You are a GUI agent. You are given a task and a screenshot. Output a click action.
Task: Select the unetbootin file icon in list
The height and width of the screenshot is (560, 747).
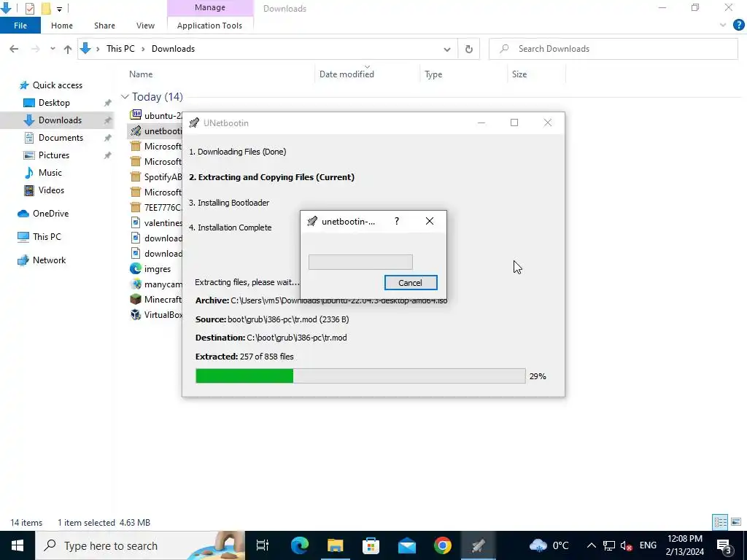[x=136, y=131]
